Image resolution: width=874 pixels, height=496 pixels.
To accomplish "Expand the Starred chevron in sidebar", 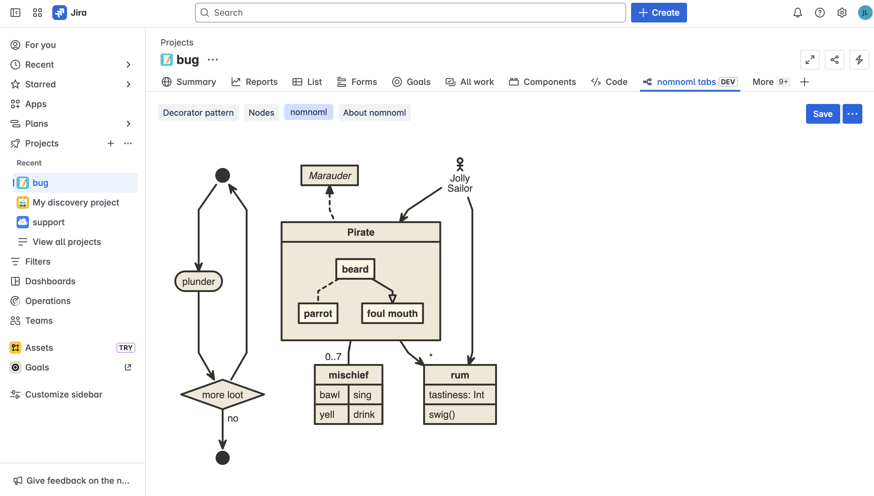I will click(x=128, y=84).
